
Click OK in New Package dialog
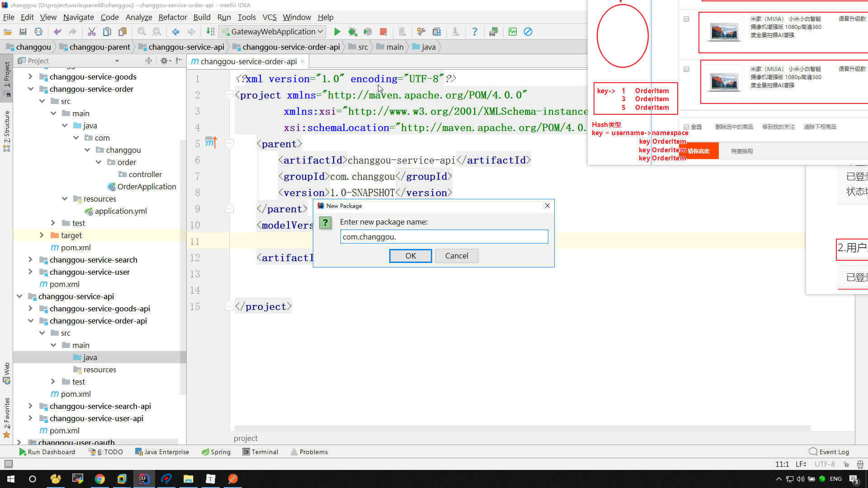click(410, 256)
